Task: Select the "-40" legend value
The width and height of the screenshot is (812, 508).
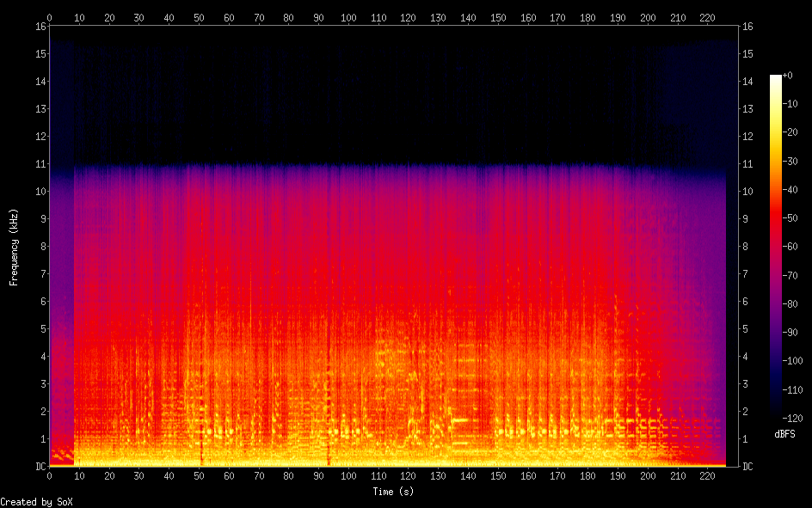Action: tap(790, 190)
